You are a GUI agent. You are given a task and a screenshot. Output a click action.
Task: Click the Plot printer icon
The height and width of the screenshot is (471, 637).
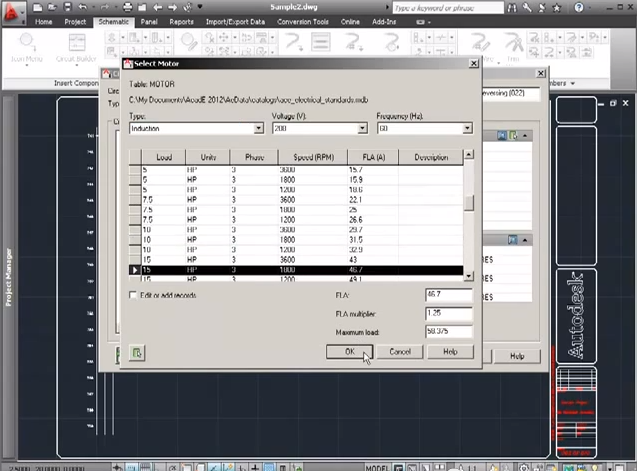(128, 7)
